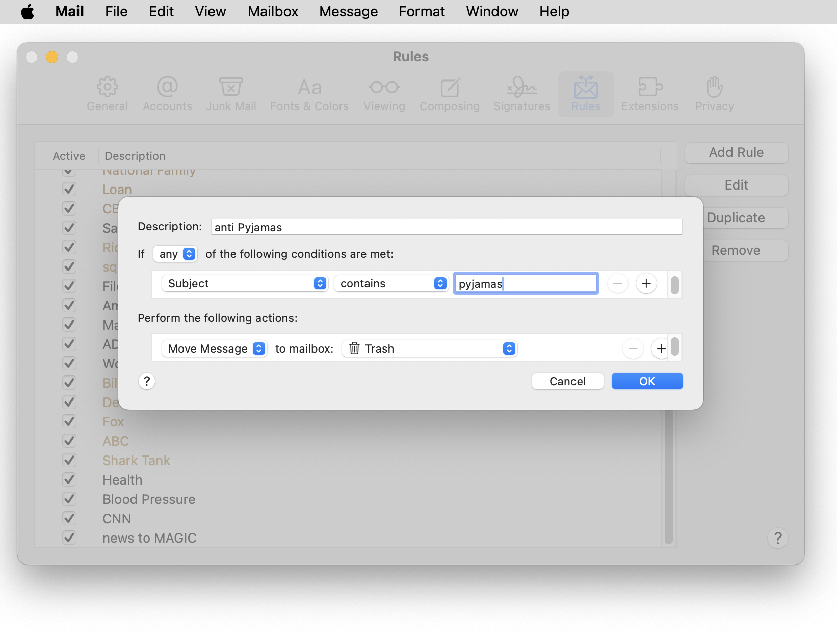Click the OK button
Screen dimensions: 837x644
coord(647,381)
